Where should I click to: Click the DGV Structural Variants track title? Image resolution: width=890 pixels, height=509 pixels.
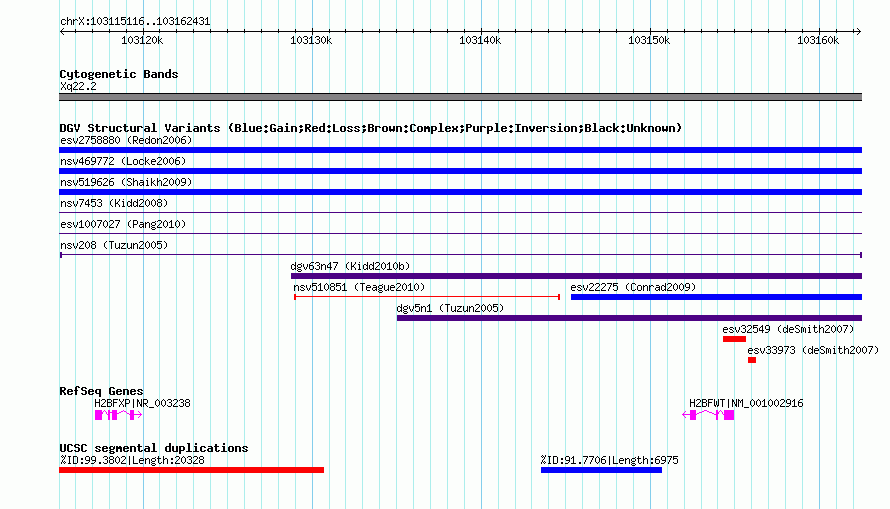coord(371,128)
